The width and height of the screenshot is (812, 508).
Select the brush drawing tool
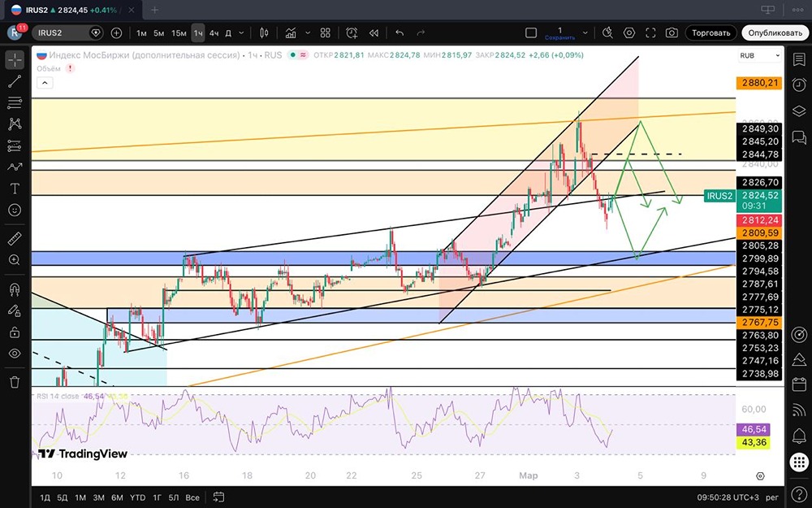(15, 167)
